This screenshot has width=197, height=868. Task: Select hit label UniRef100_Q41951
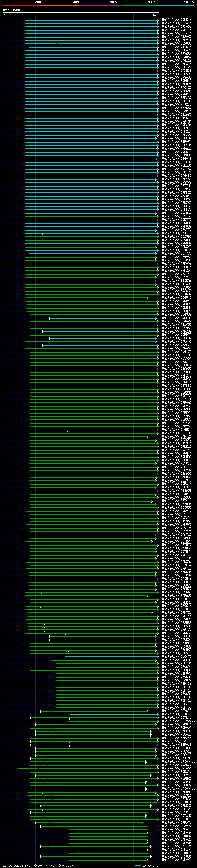point(177,521)
